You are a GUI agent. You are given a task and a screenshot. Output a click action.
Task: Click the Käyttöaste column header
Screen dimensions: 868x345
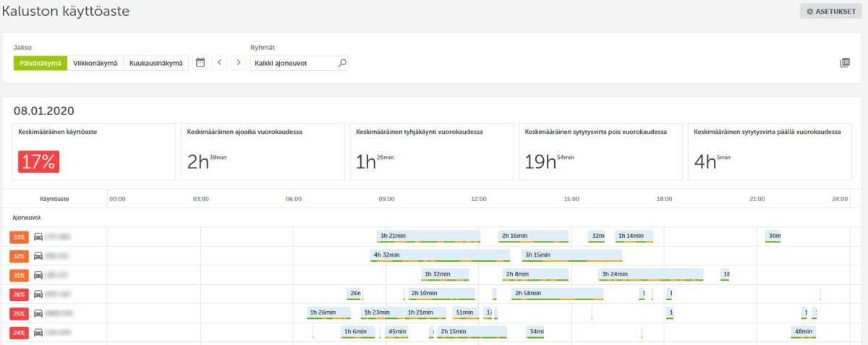(54, 199)
